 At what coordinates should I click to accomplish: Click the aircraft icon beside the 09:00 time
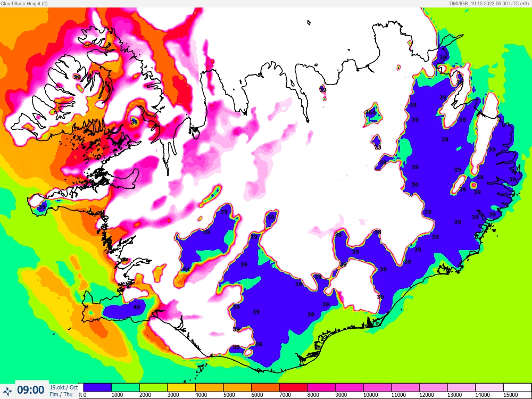coord(7,391)
